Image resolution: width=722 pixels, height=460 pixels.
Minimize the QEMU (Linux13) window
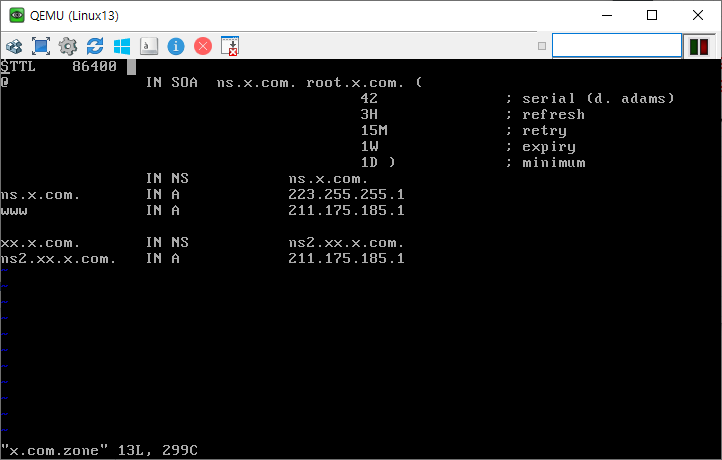click(x=607, y=15)
